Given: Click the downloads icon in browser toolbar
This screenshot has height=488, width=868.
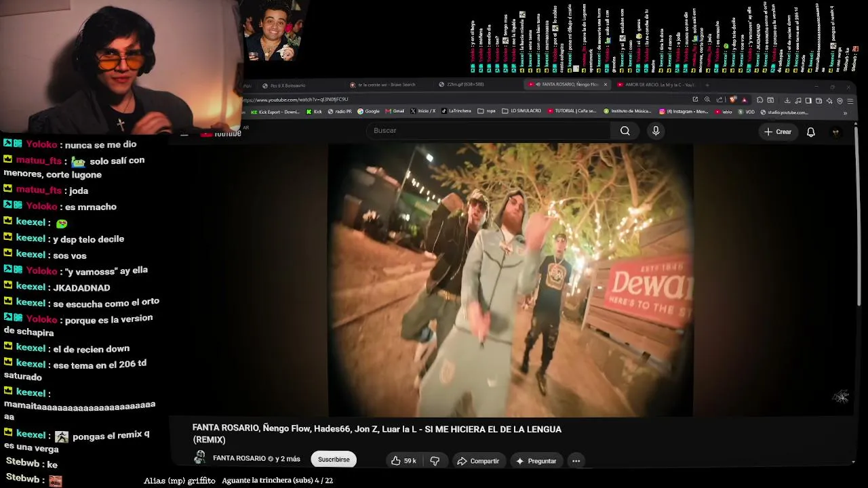Looking at the screenshot, I should [787, 100].
